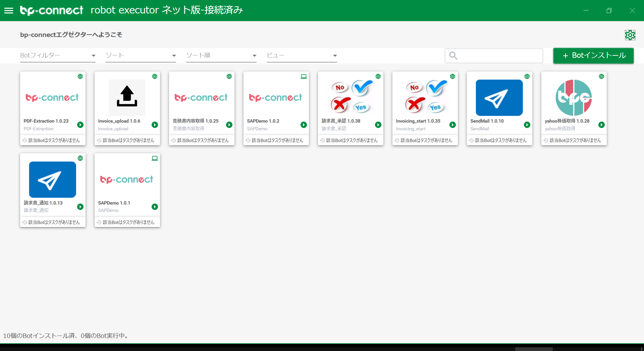This screenshot has width=644, height=351.
Task: Open the ビュー dropdown
Action: click(302, 55)
